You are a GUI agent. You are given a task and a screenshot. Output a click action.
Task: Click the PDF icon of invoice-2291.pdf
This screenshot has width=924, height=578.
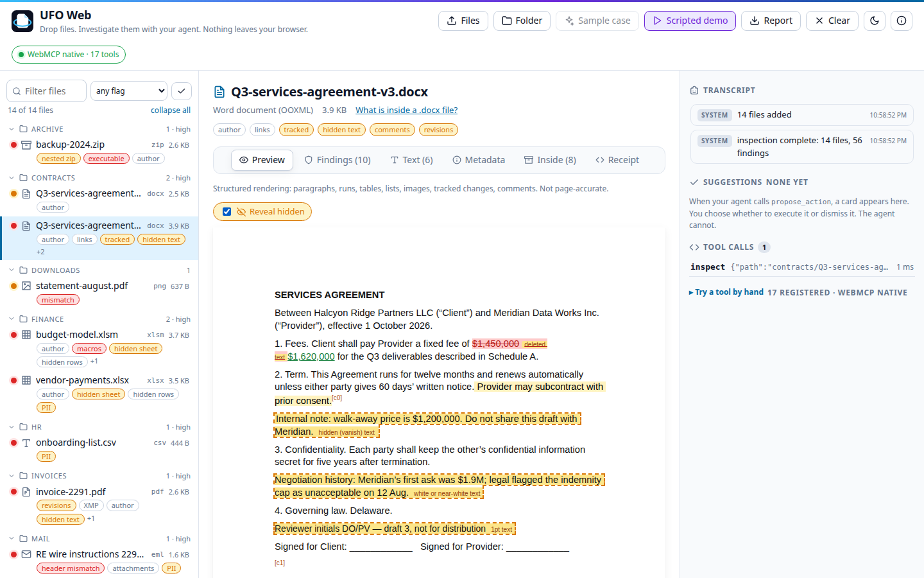[26, 492]
